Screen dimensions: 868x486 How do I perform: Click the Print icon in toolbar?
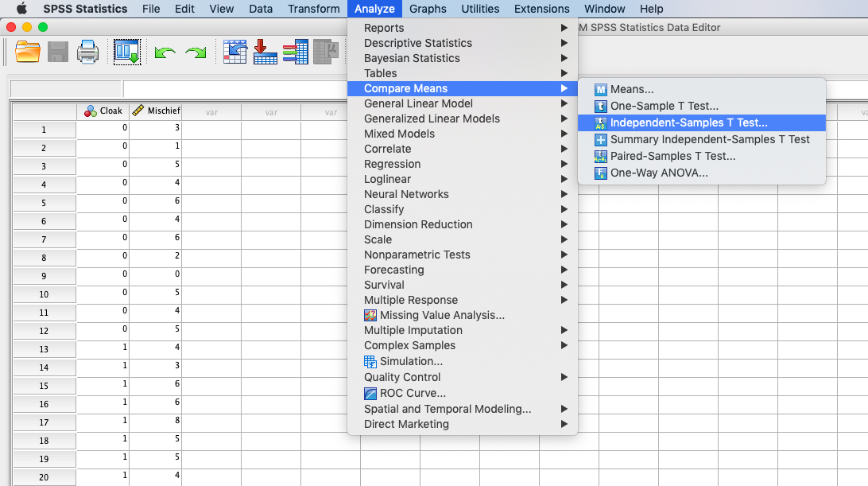coord(87,52)
